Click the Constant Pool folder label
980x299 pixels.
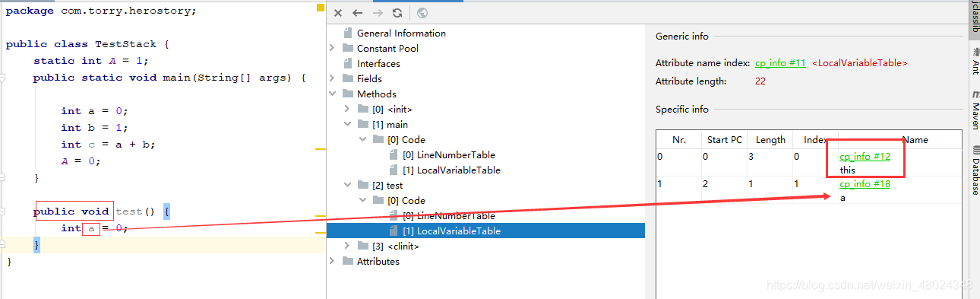click(x=387, y=48)
